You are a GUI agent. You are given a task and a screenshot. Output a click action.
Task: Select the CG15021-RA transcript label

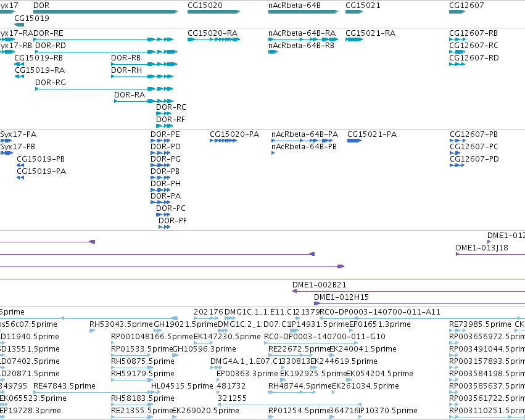pyautogui.click(x=371, y=33)
